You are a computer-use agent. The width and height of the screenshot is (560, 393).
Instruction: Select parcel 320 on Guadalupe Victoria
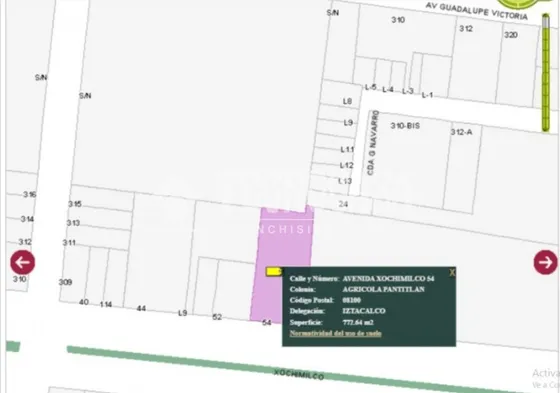point(511,35)
